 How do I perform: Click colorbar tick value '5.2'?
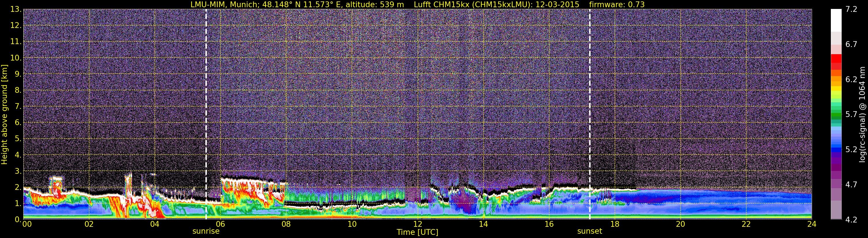pyautogui.click(x=851, y=150)
